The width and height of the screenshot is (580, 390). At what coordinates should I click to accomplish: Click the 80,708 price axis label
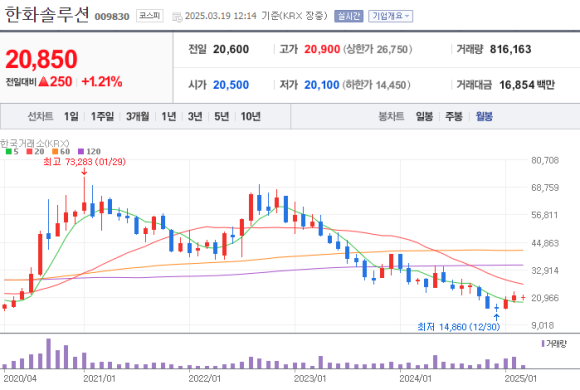(545, 160)
